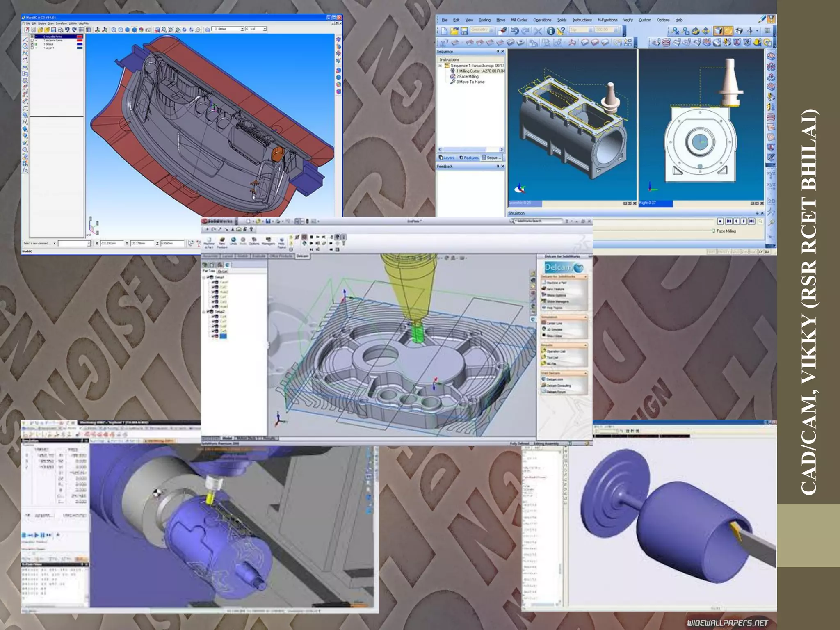Click the swatch of '4 Layer 4' row
The width and height of the screenshot is (840, 630).
80,48
